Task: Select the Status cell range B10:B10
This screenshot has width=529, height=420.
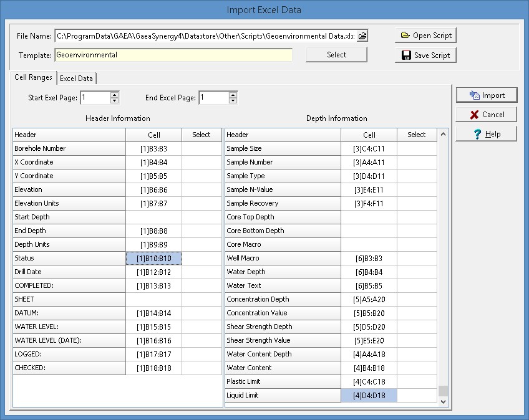Action: coord(153,258)
